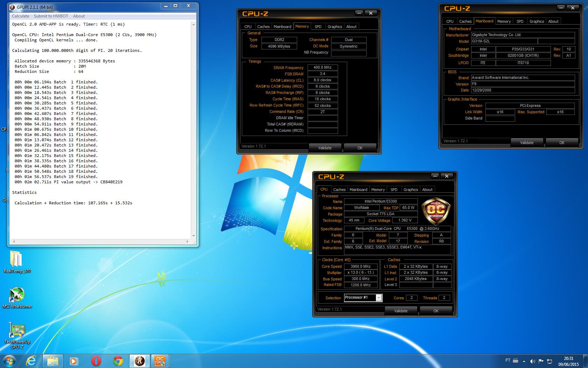Click GPUPI title bar app icon
Viewport: 588px width, 368px height.
point(12,7)
